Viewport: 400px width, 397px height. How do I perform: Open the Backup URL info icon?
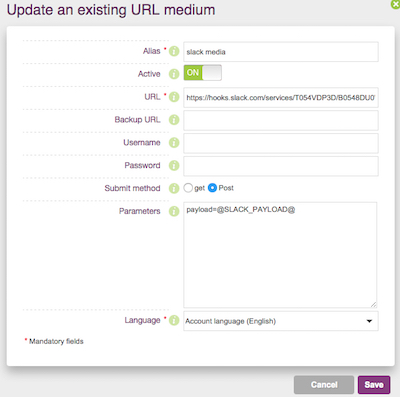point(174,120)
